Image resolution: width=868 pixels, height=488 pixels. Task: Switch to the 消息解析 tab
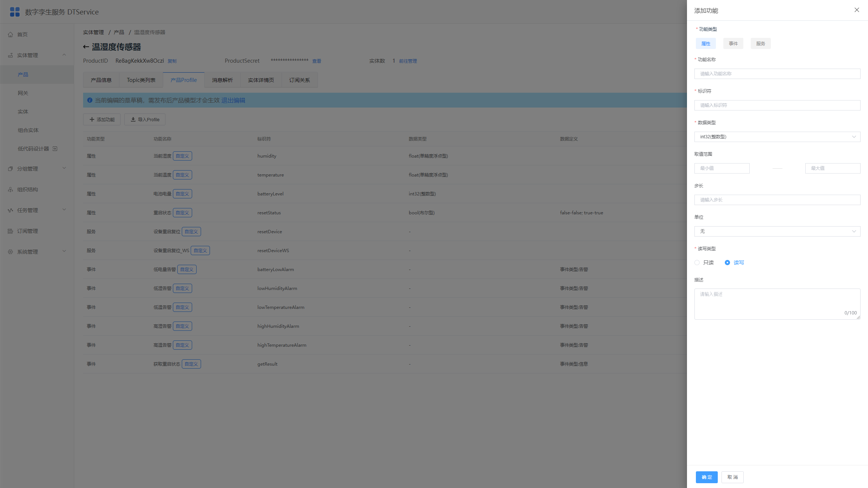click(x=223, y=80)
